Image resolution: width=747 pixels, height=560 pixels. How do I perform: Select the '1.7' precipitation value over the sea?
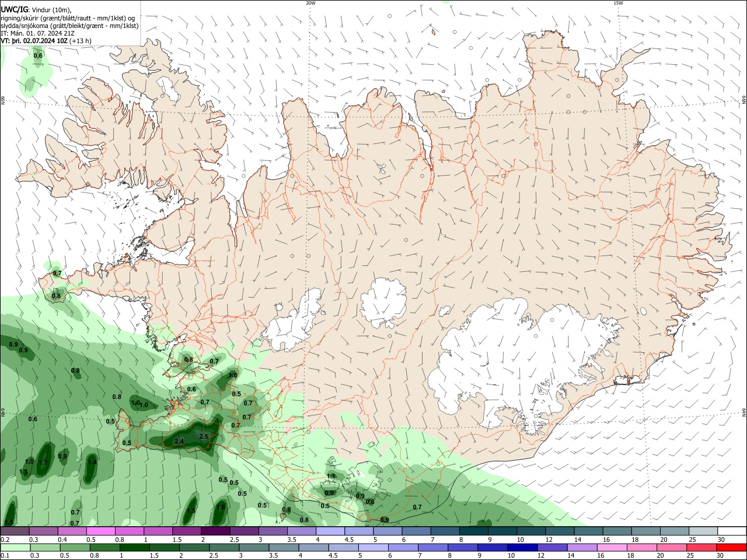point(43,463)
